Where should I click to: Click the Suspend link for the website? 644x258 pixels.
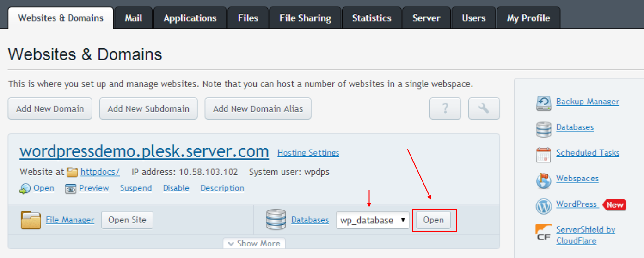[136, 188]
